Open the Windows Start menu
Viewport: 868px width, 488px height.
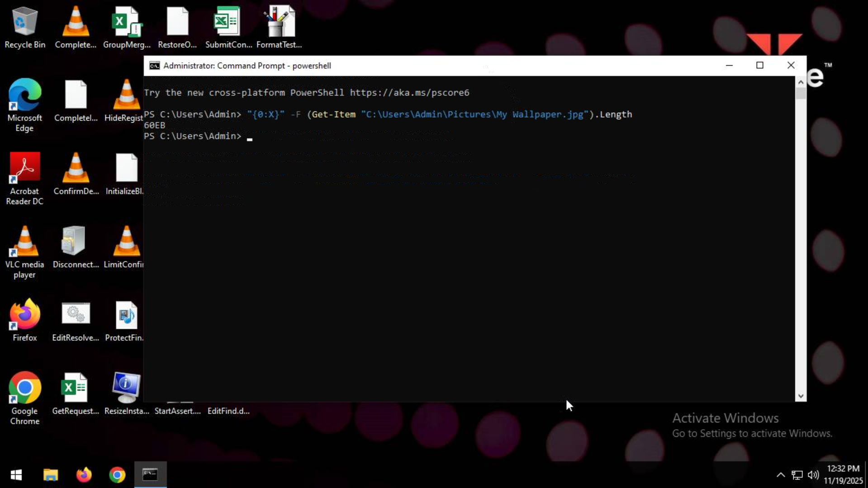(16, 474)
